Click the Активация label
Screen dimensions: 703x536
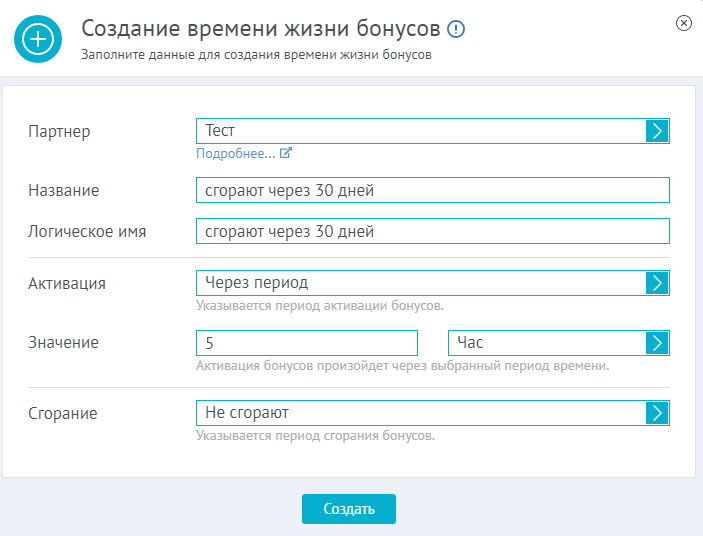tap(67, 283)
